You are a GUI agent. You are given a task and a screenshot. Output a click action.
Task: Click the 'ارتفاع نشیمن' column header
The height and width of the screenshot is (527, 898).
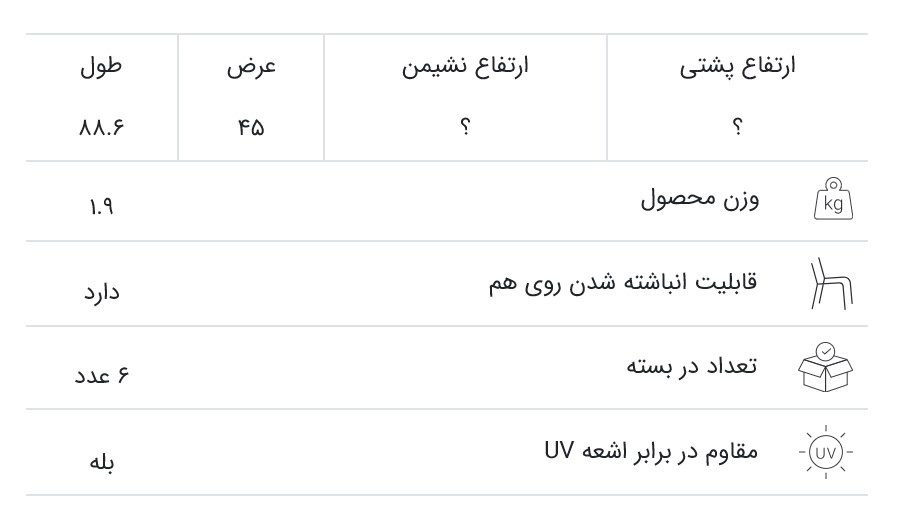tap(465, 66)
